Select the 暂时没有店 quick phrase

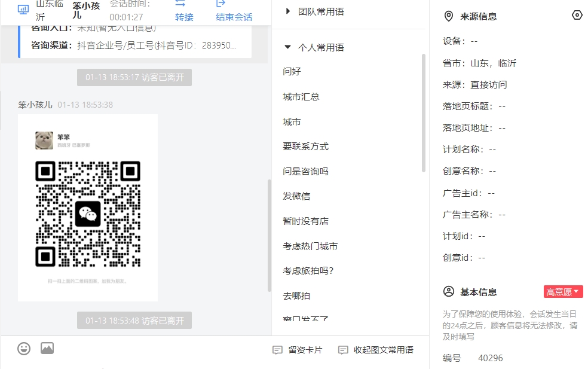click(x=305, y=221)
